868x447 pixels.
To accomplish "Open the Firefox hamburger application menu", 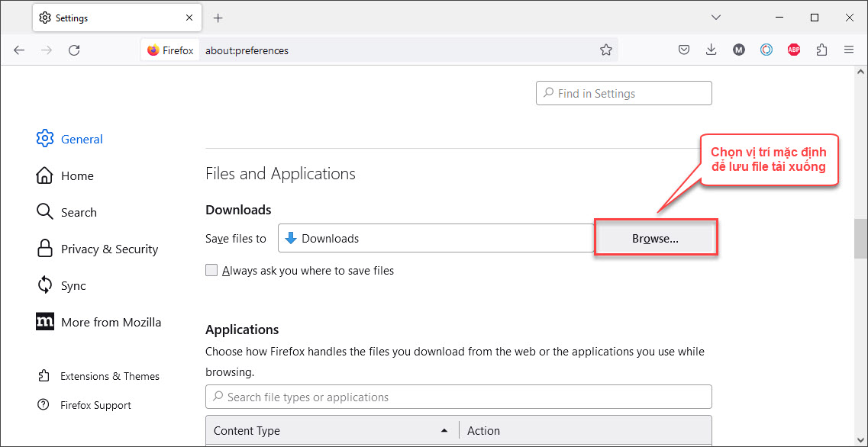I will click(849, 50).
